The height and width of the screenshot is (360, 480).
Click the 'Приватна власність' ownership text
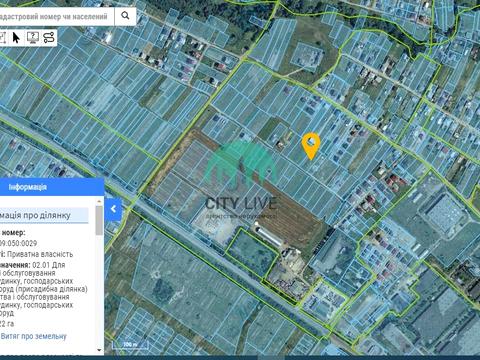tap(40, 254)
